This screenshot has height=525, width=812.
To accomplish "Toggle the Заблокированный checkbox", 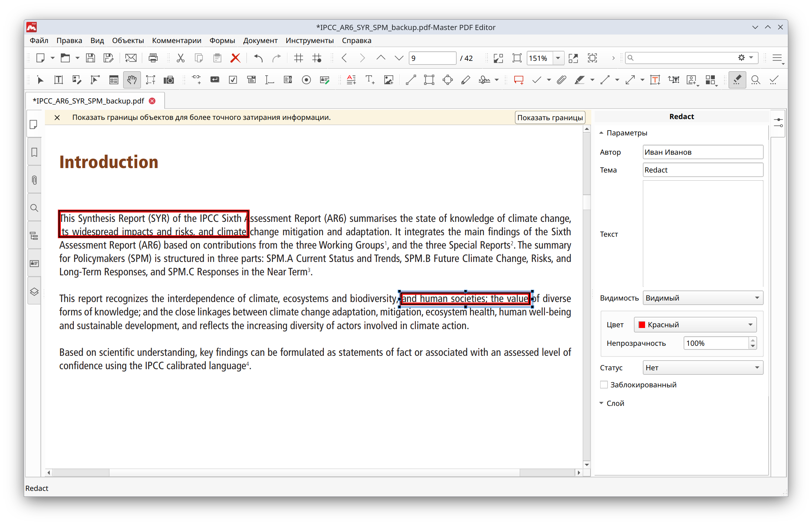I will pos(604,385).
